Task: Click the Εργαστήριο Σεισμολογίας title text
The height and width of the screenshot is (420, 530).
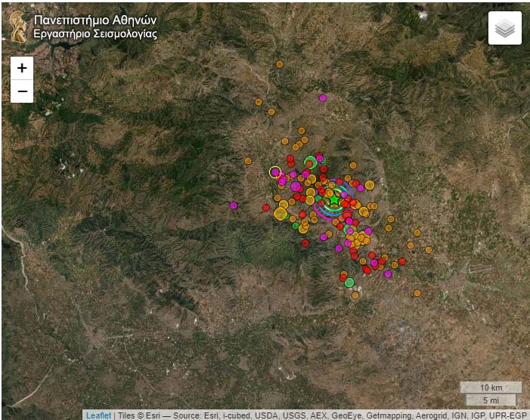Action: pos(95,34)
